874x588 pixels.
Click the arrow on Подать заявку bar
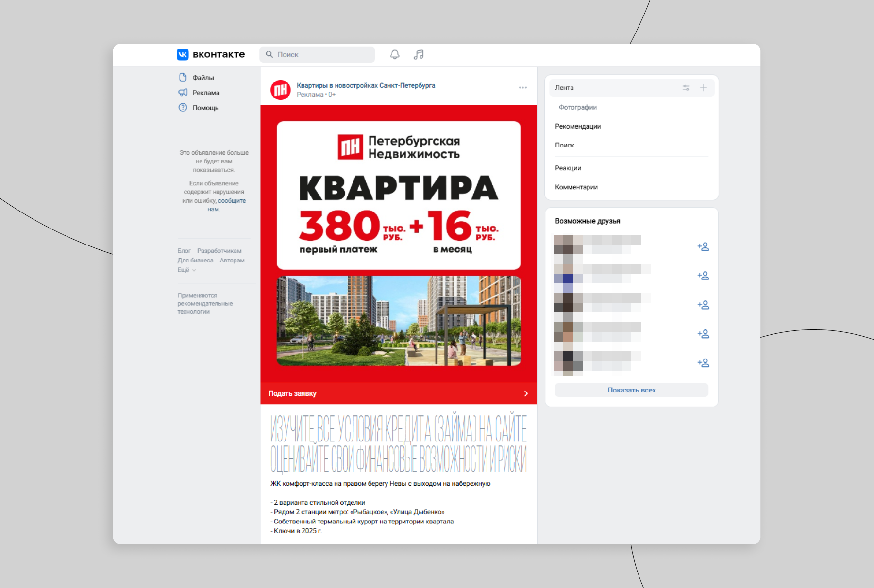(526, 393)
